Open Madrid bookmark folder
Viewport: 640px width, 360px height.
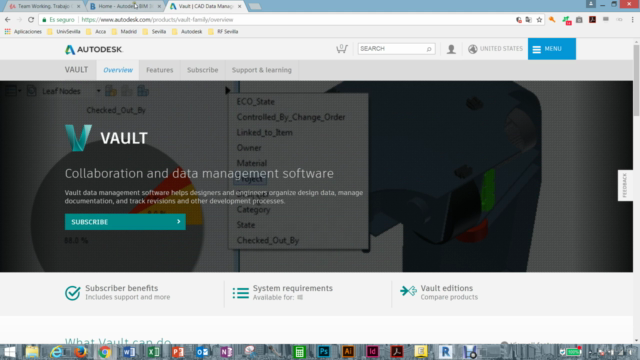point(124,31)
